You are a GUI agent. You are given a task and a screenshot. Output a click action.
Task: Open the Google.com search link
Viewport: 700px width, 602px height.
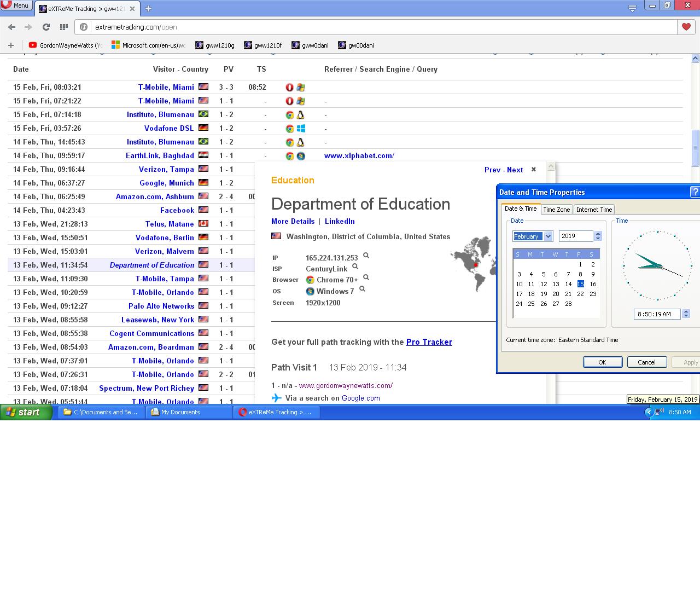[x=360, y=398]
